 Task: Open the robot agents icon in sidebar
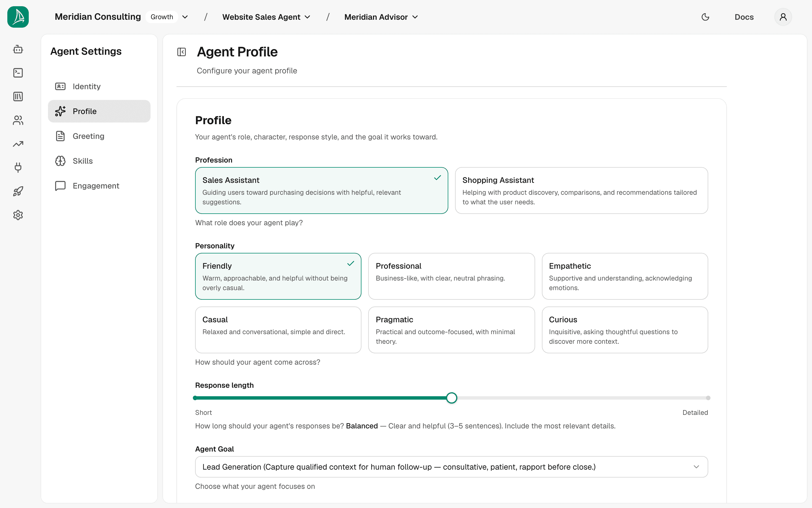click(x=18, y=49)
